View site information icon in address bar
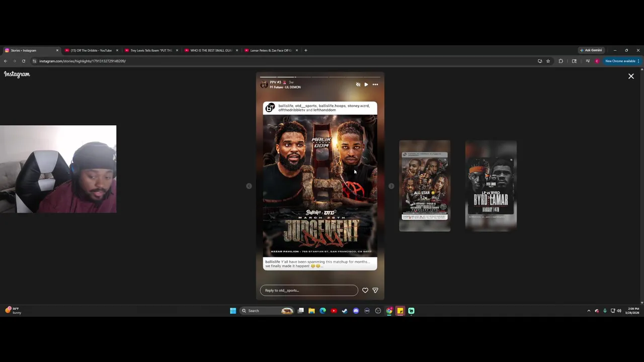Viewport: 644px width, 362px height. (x=34, y=61)
